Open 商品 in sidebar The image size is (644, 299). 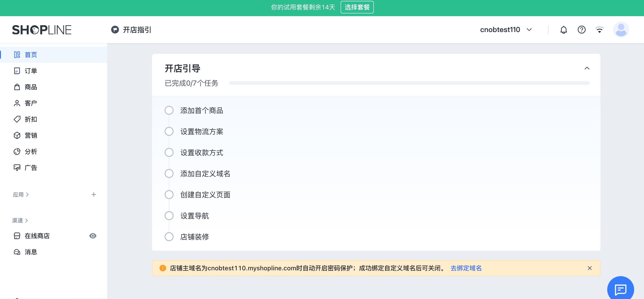(54, 87)
